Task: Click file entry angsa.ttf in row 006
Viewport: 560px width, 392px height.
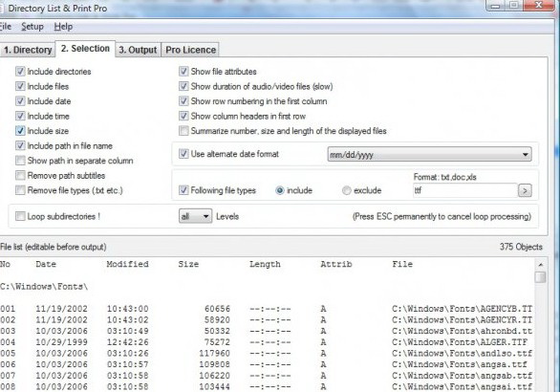Action: (x=460, y=364)
